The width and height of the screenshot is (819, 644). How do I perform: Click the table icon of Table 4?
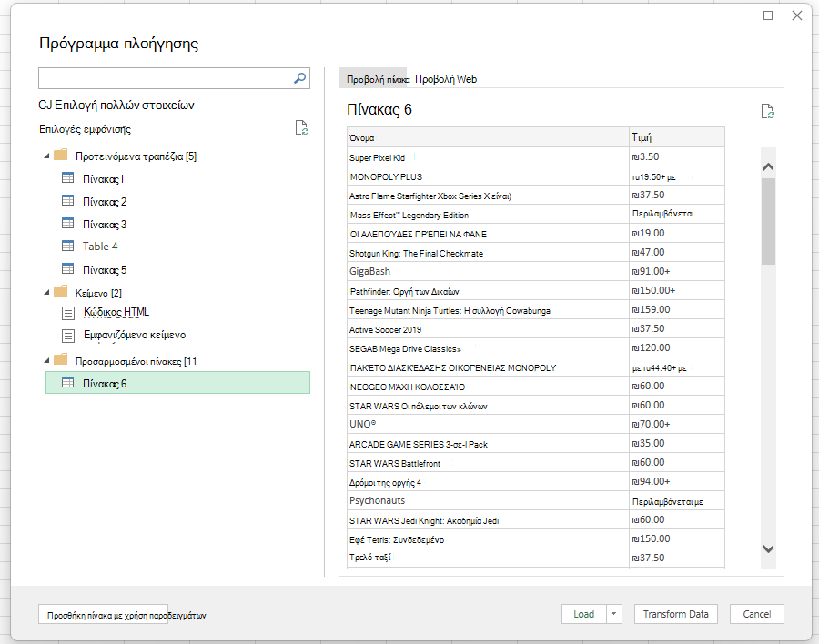pos(68,246)
